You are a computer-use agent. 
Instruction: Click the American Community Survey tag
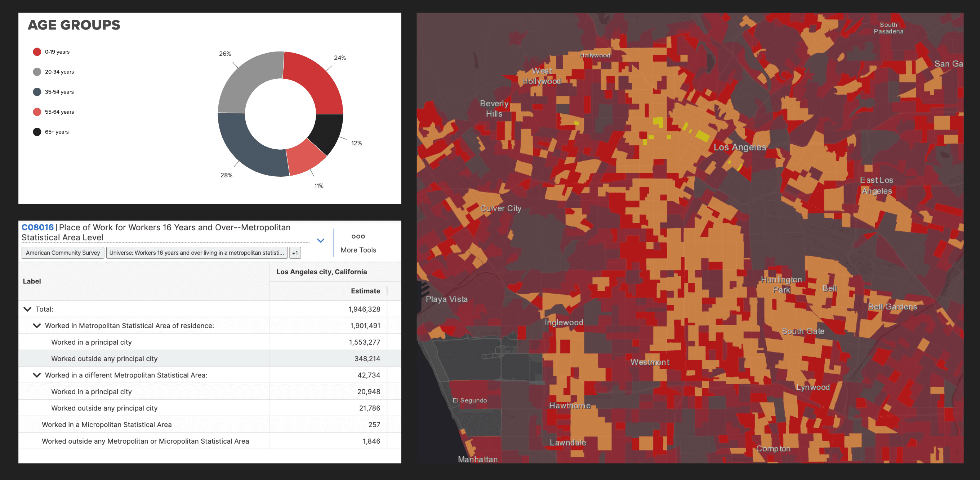click(x=63, y=253)
